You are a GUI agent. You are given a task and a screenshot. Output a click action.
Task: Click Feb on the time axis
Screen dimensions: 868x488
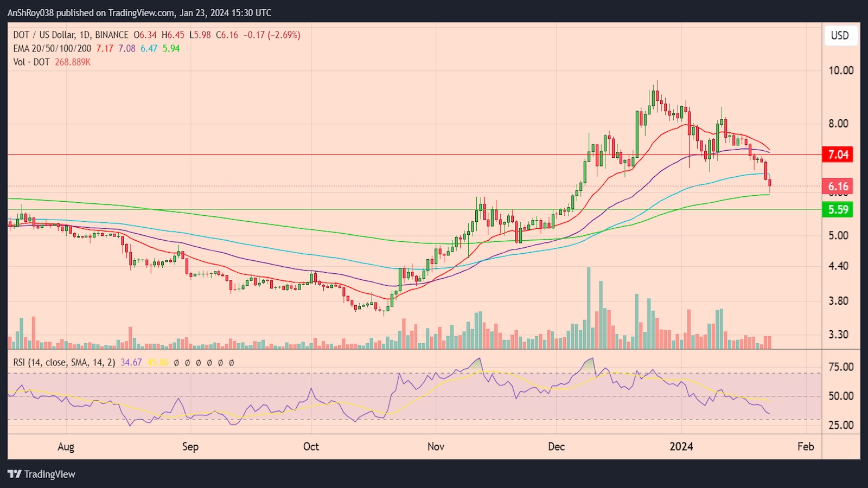[805, 446]
